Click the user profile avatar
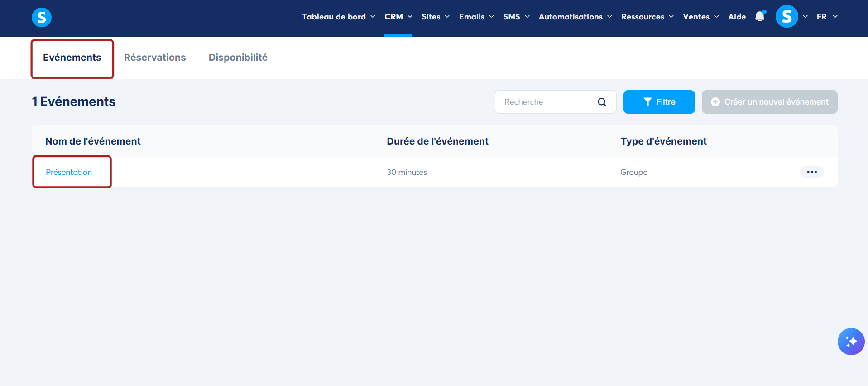868x386 pixels. coord(786,17)
